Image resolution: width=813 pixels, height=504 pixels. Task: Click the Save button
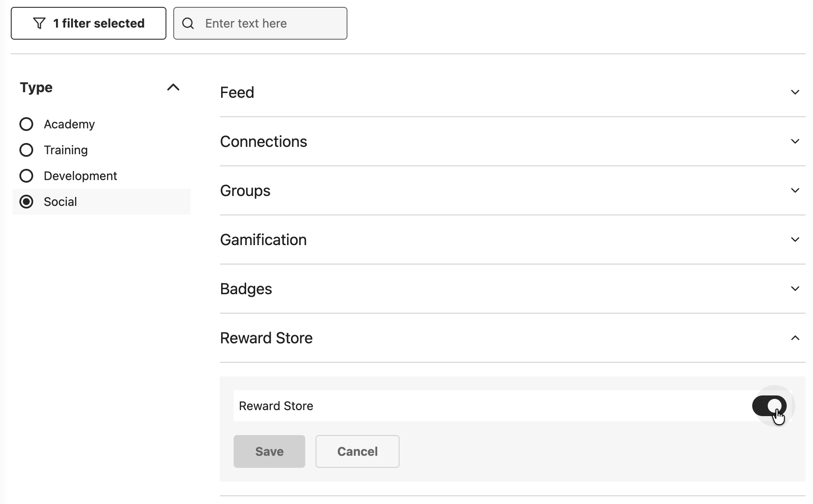tap(269, 451)
